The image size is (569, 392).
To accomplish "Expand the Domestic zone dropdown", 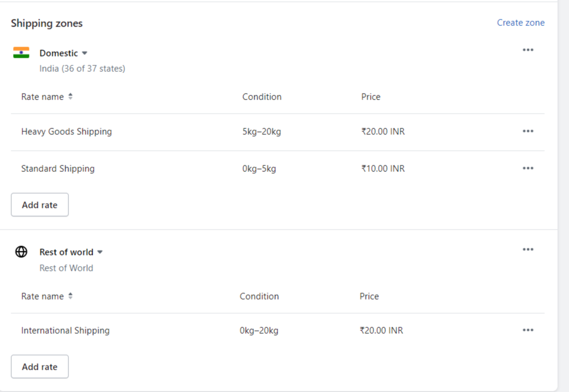I will pyautogui.click(x=64, y=54).
